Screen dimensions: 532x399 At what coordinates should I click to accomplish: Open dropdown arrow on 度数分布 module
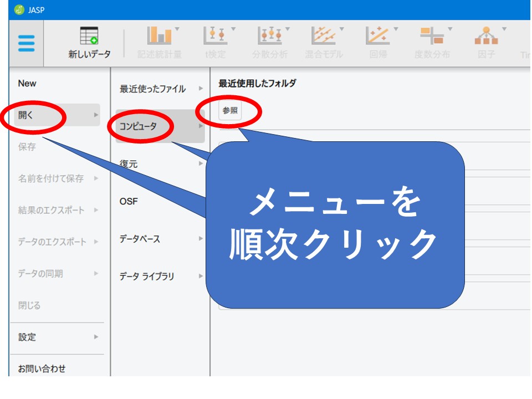pos(450,29)
